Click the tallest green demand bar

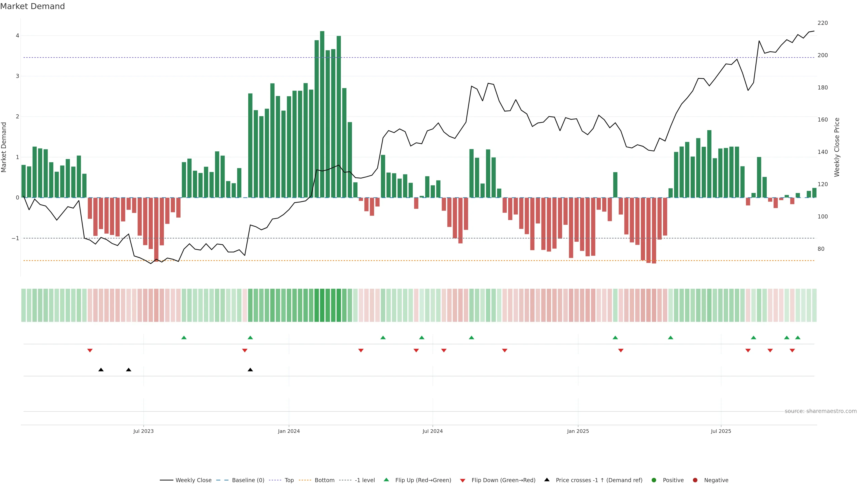click(x=322, y=115)
